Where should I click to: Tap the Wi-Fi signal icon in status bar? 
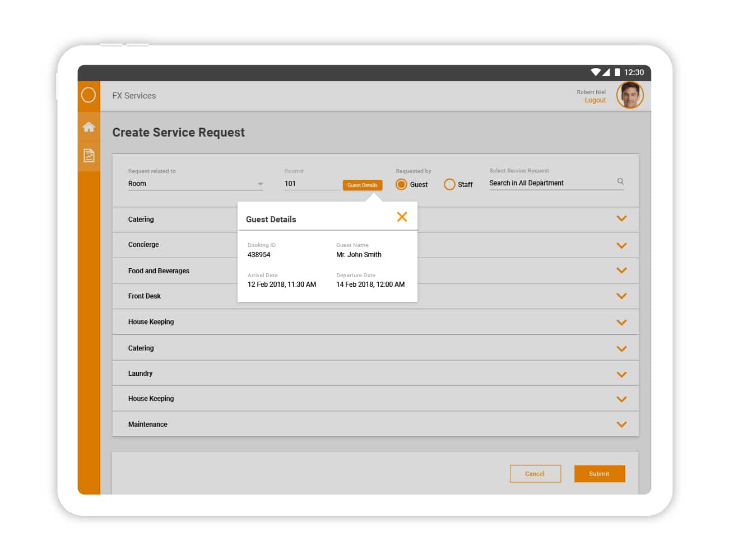[x=595, y=72]
